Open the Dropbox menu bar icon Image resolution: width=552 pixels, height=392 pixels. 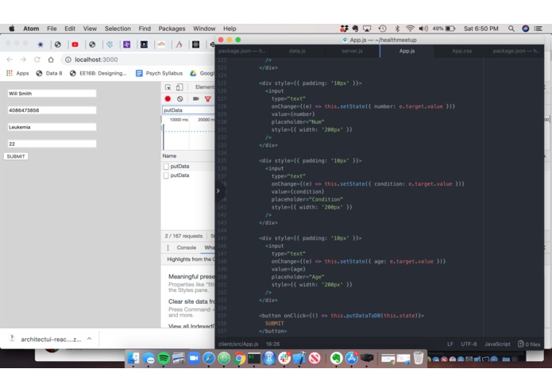point(344,29)
